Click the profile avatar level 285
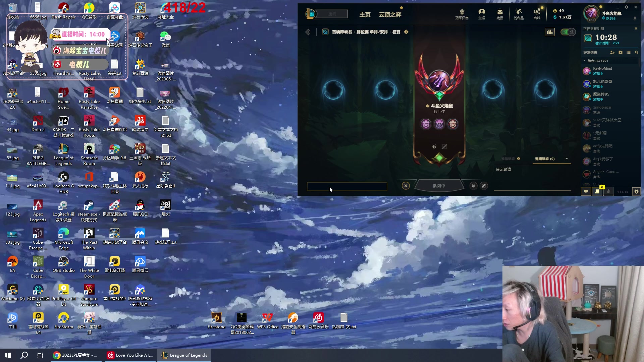This screenshot has height=362, width=644. (591, 14)
